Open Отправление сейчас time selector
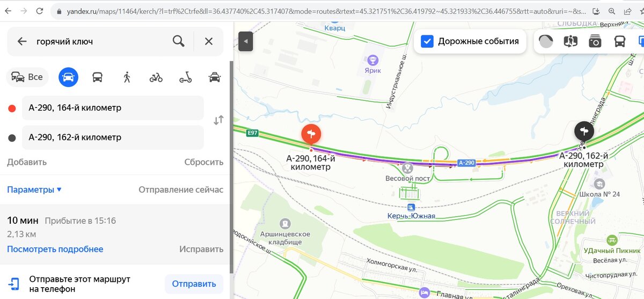 click(181, 189)
